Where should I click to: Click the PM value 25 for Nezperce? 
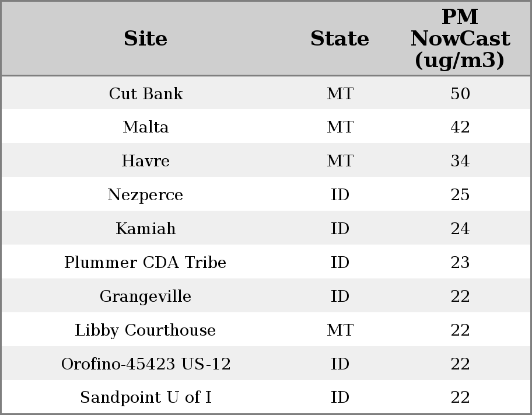point(460,195)
